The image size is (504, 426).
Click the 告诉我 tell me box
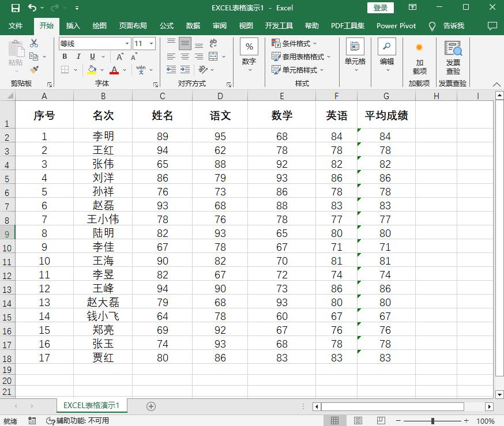(x=453, y=26)
